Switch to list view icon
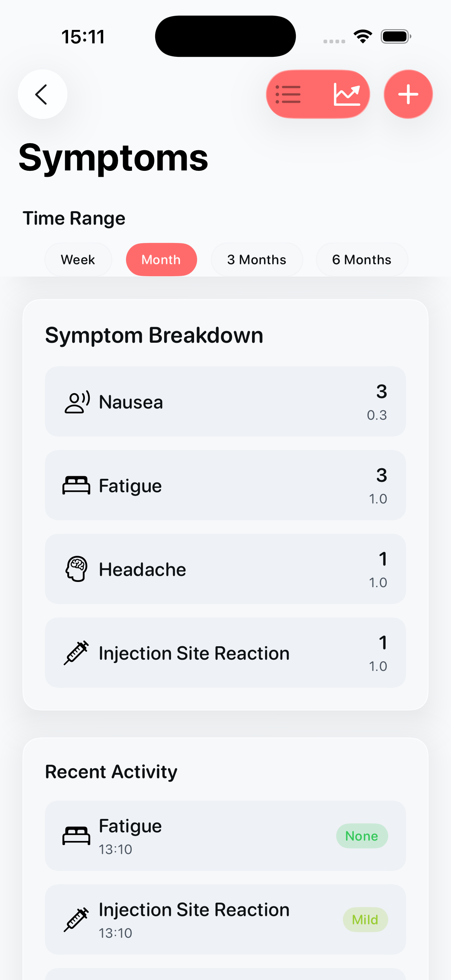Image resolution: width=451 pixels, height=980 pixels. [x=288, y=94]
